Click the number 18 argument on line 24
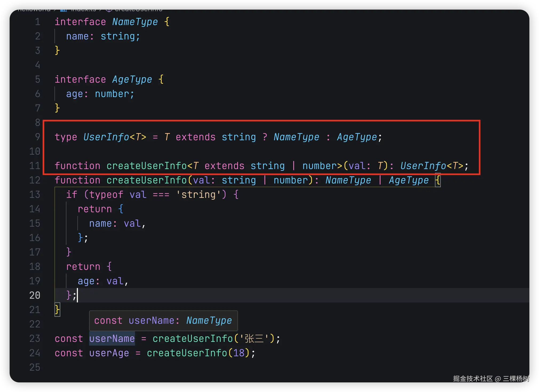The width and height of the screenshot is (539, 392). (239, 353)
